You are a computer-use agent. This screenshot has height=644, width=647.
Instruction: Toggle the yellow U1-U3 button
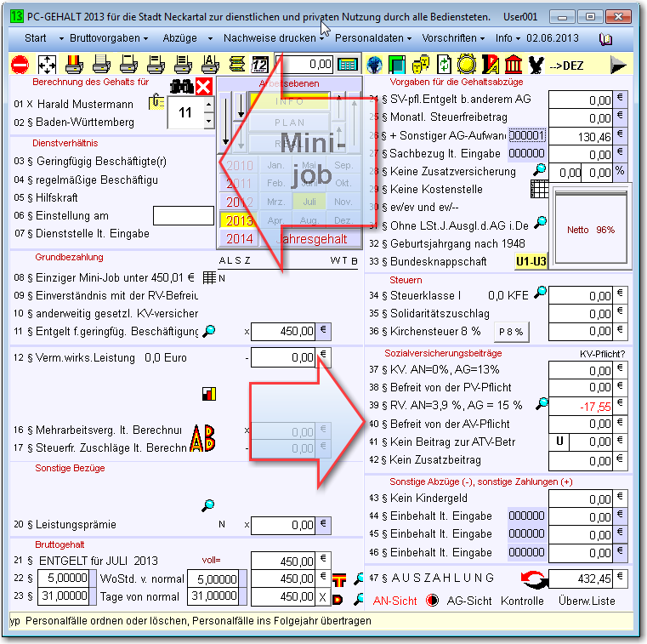(531, 261)
